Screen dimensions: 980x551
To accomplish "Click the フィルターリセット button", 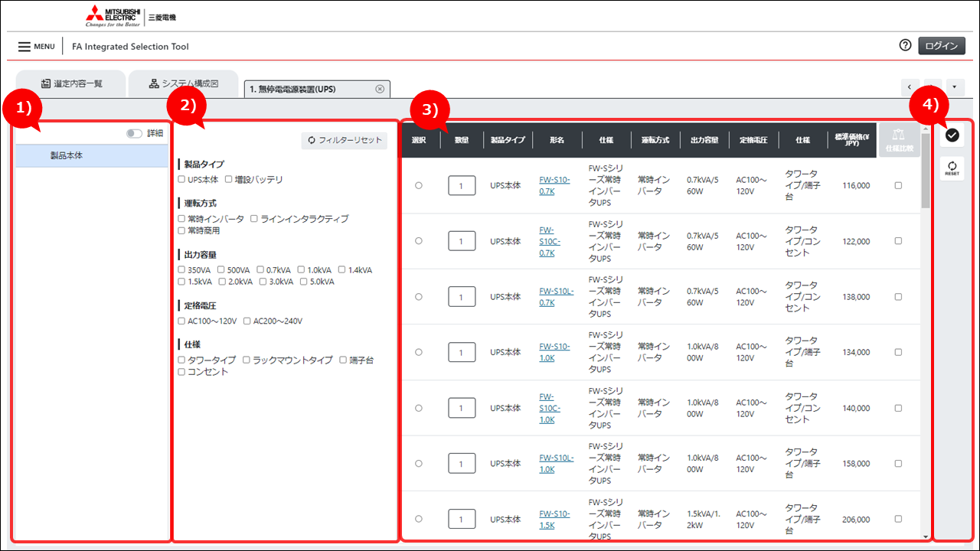I will click(x=345, y=141).
